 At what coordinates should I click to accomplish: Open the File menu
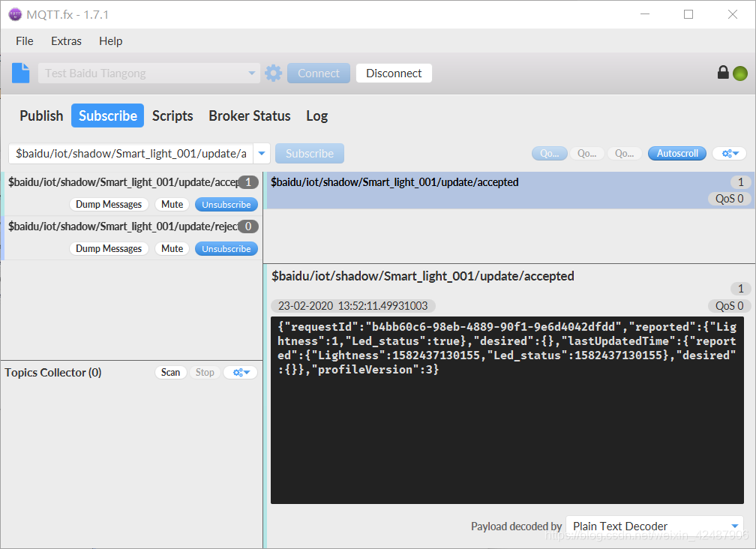point(25,41)
